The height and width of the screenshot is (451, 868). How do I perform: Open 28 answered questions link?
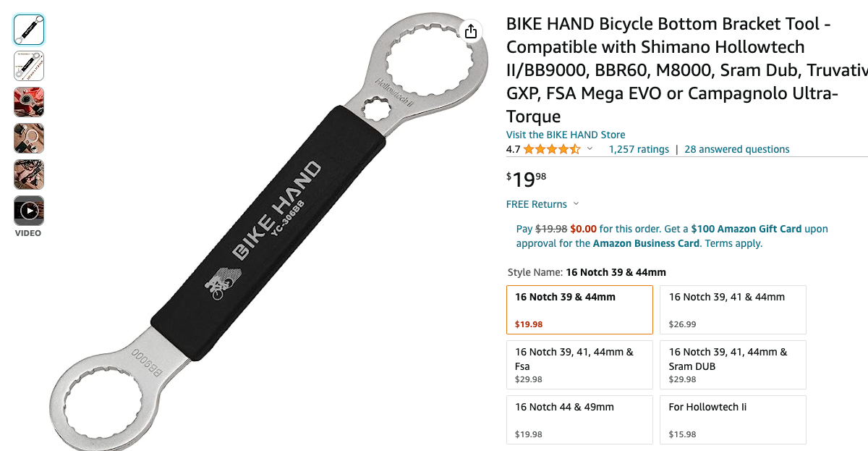coord(737,149)
